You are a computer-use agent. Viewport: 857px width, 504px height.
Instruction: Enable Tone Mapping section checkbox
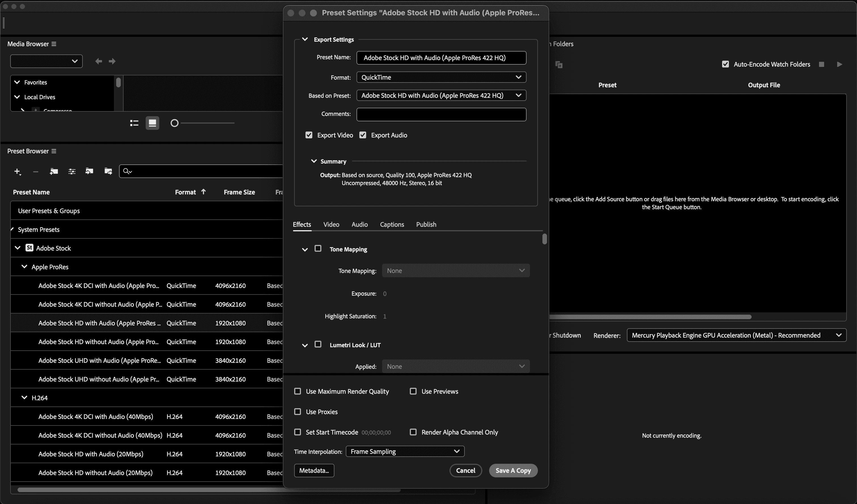(x=318, y=248)
